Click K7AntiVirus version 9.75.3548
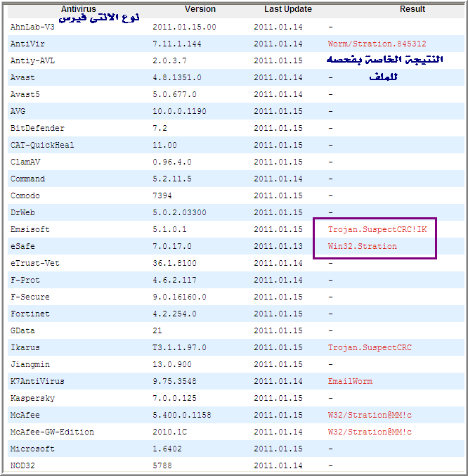This screenshot has height=476, width=468. [x=175, y=381]
